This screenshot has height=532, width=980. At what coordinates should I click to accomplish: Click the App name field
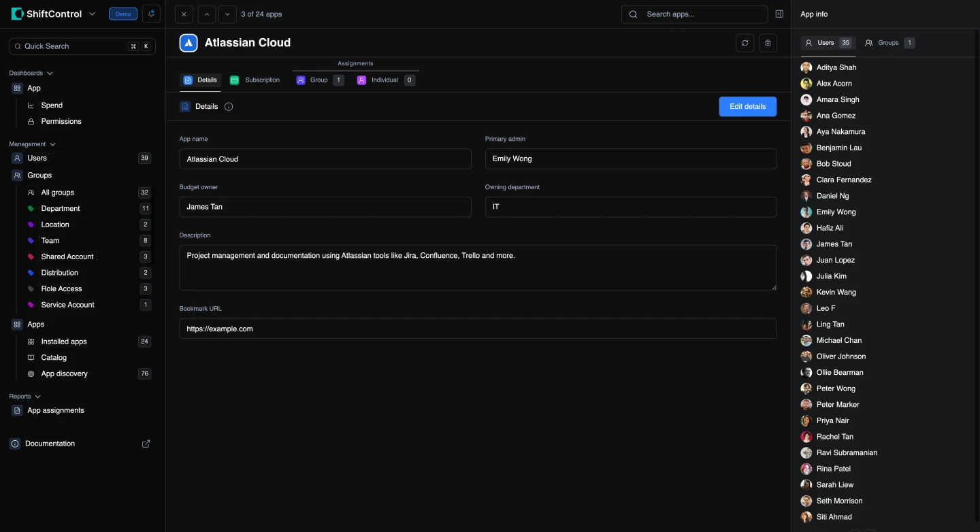(x=325, y=159)
